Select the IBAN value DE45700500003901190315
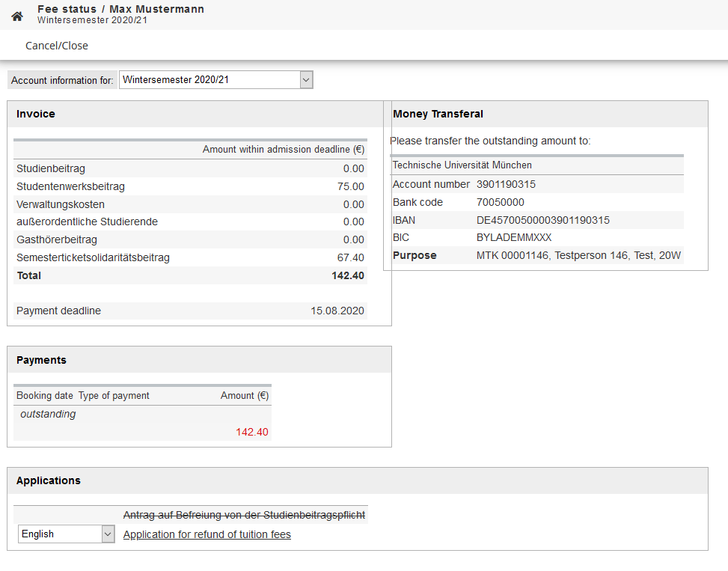 542,220
